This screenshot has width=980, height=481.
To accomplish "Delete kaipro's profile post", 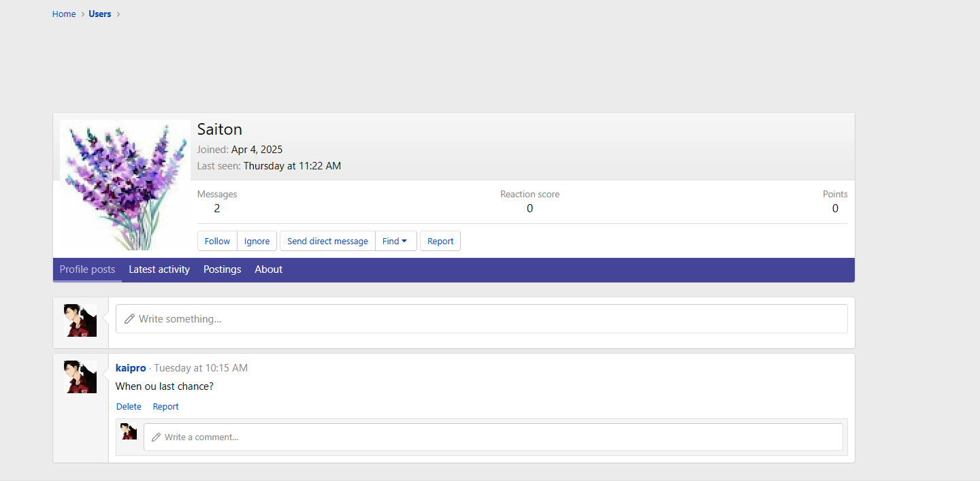I will [x=129, y=407].
